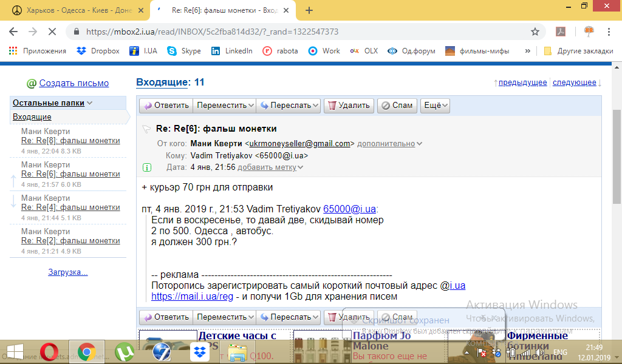Viewport: 622px width, 364px height.
Task: Click the green info icon near Дата
Action: (x=147, y=167)
